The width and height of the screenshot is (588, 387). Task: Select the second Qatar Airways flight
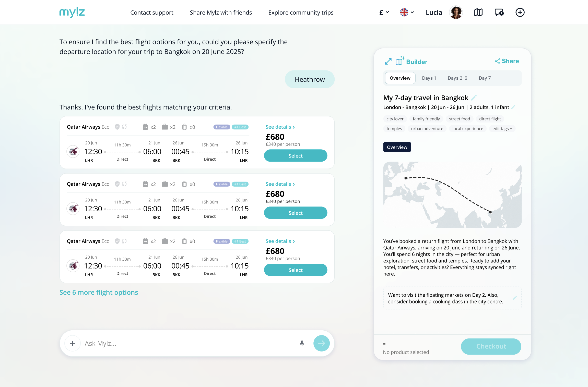296,213
